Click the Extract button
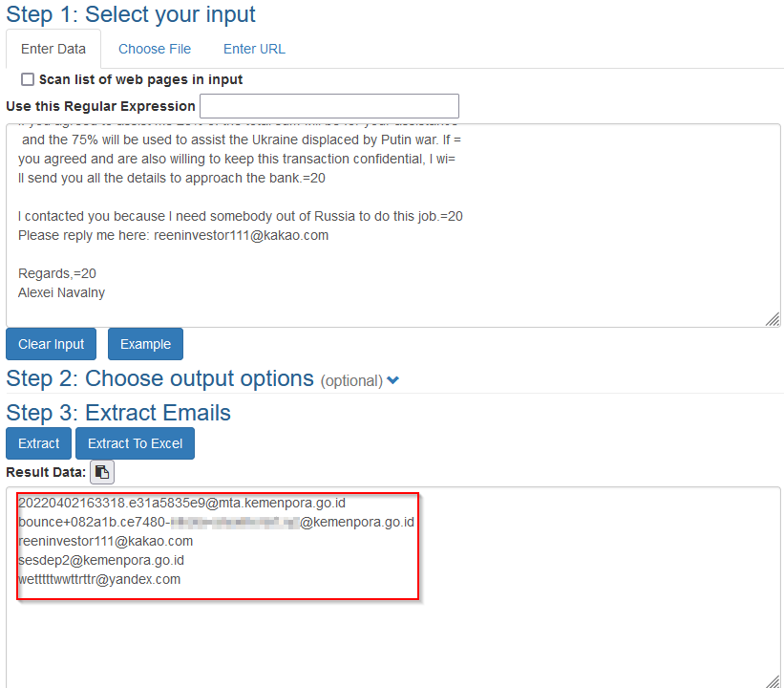Viewport: 784px width, 688px height. coord(38,443)
